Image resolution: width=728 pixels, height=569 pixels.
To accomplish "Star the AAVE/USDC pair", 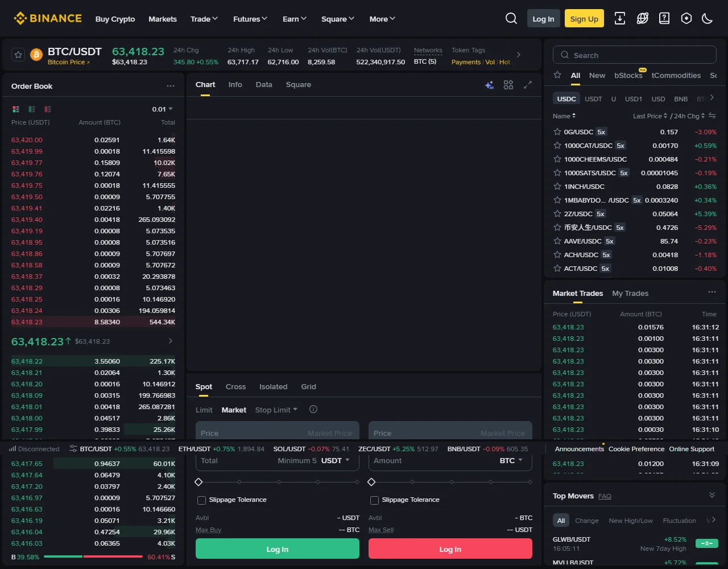I will point(557,241).
